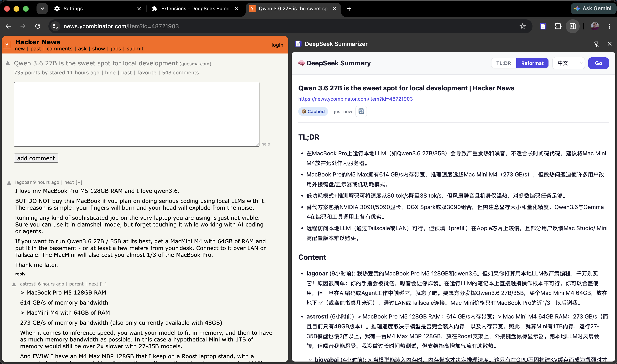Image resolution: width=617 pixels, height=364 pixels.
Task: Click into the comment text area
Action: pyautogui.click(x=137, y=114)
